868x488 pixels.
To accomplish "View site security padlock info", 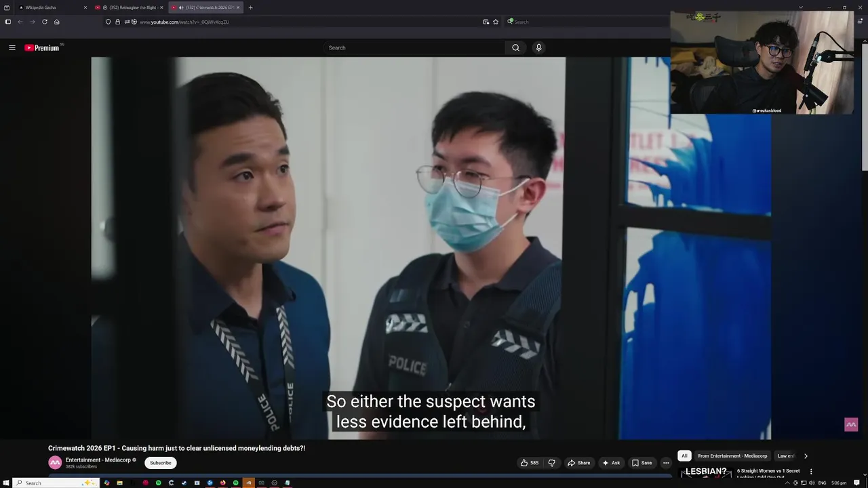I will 117,22.
